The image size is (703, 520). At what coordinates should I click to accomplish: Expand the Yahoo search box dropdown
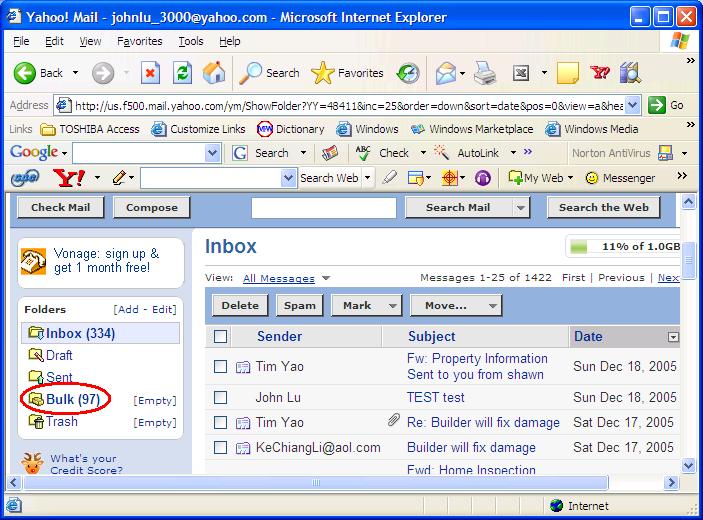tap(288, 178)
